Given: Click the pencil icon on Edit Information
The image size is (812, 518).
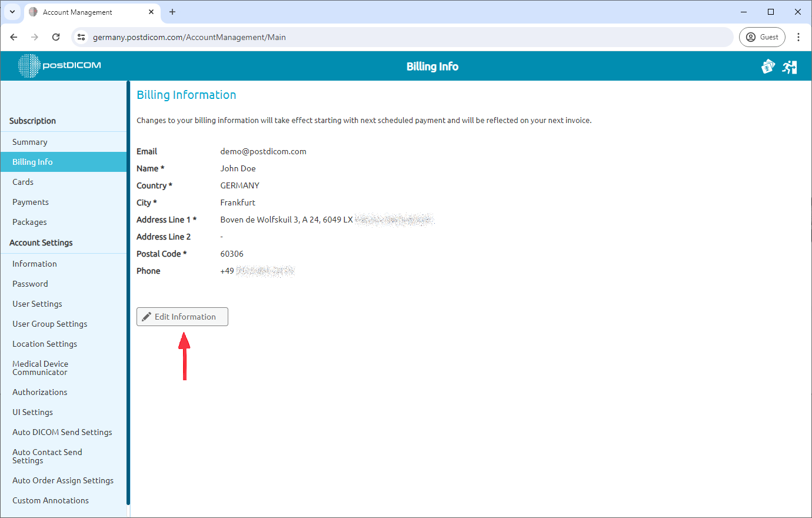Looking at the screenshot, I should (147, 316).
